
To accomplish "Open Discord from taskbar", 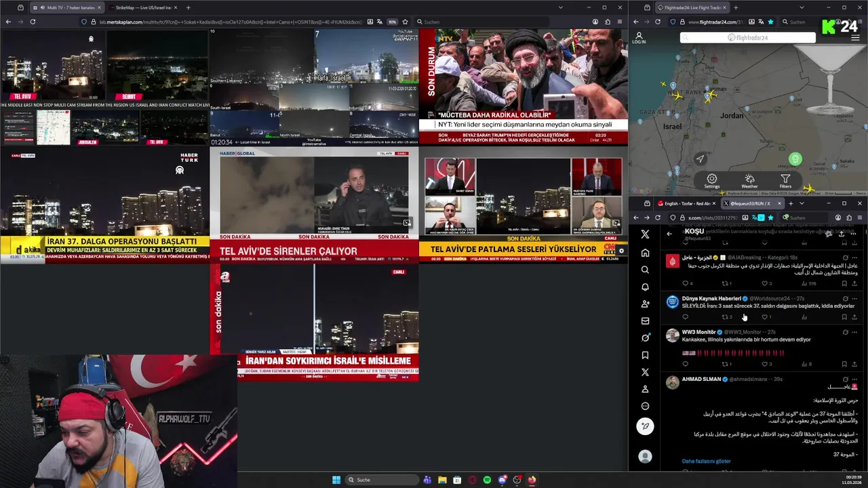I will pos(502,480).
